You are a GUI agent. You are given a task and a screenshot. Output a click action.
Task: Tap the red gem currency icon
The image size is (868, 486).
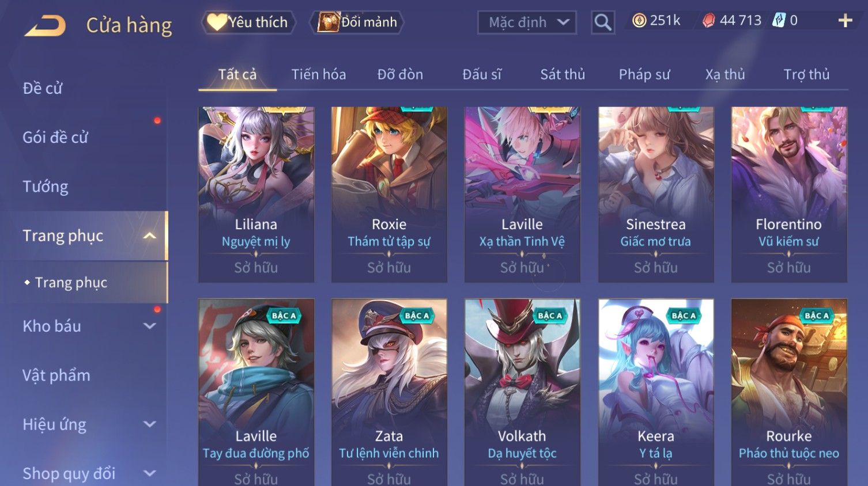pos(709,21)
